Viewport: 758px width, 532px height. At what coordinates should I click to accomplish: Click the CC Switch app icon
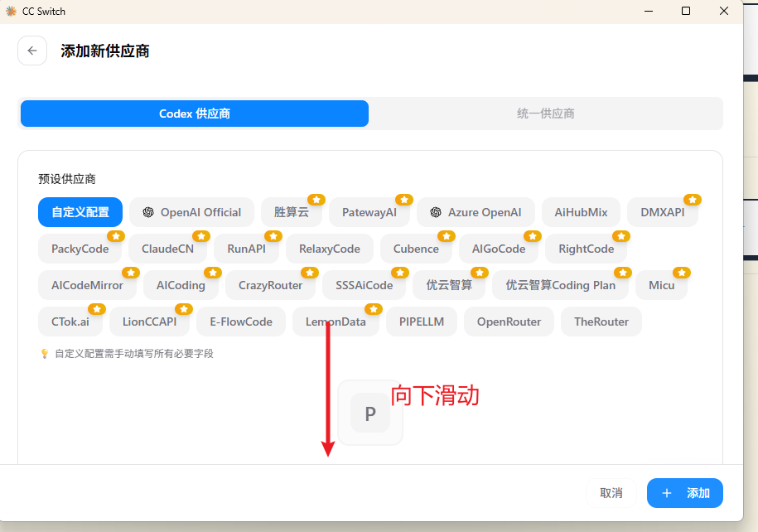(11, 11)
